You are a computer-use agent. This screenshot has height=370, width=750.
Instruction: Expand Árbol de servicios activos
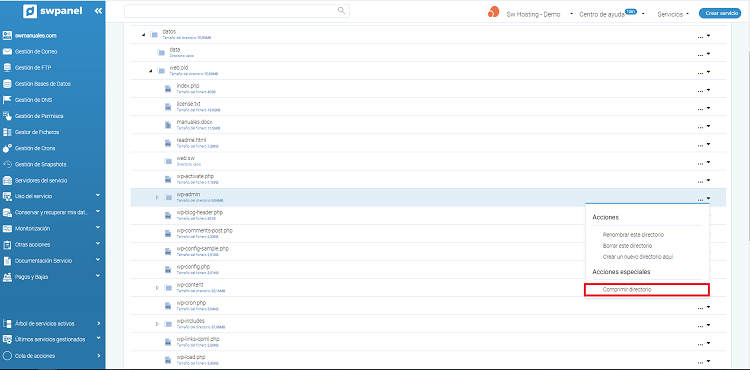click(99, 324)
